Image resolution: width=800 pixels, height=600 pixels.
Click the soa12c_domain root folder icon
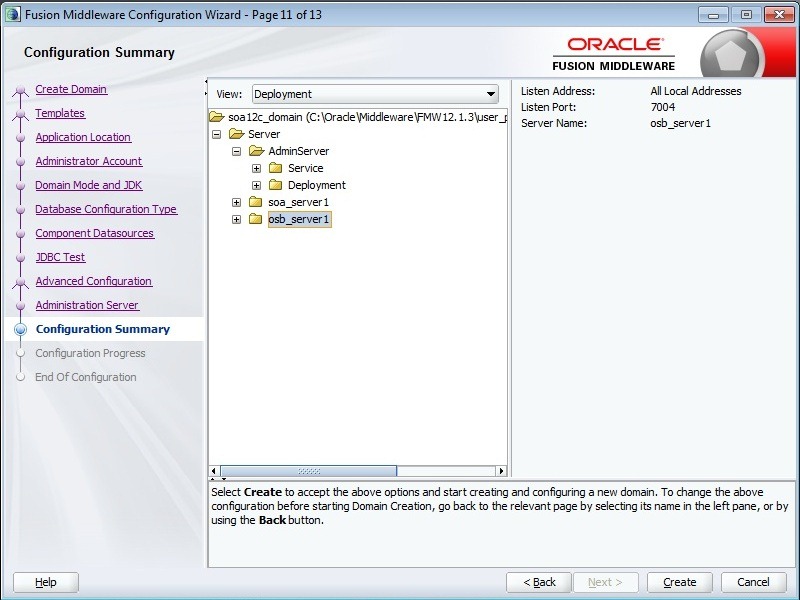click(x=216, y=117)
